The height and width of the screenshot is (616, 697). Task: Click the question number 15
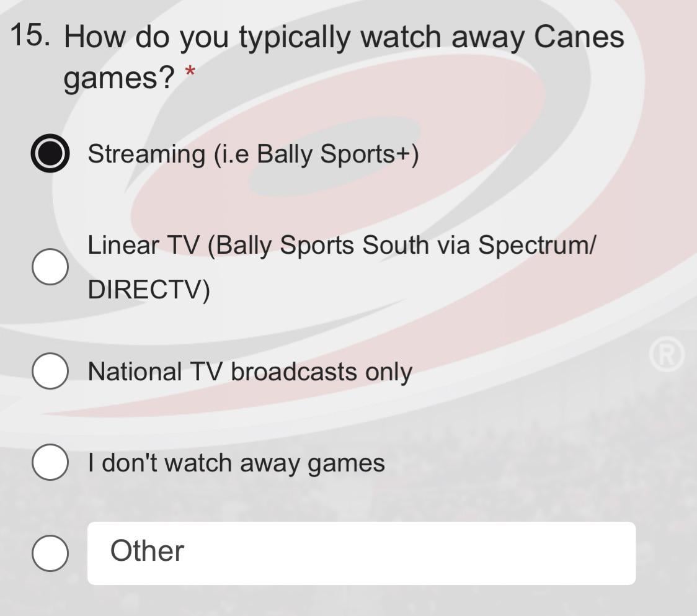[x=30, y=35]
